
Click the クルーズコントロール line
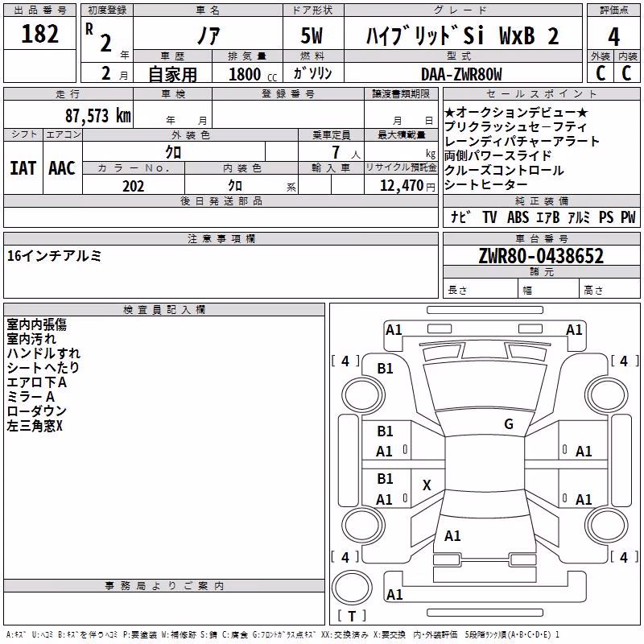504,170
